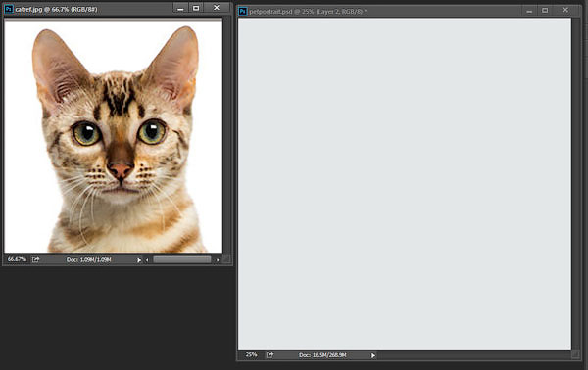Close the petportrait.psd window
The width and height of the screenshot is (588, 370).
point(565,11)
